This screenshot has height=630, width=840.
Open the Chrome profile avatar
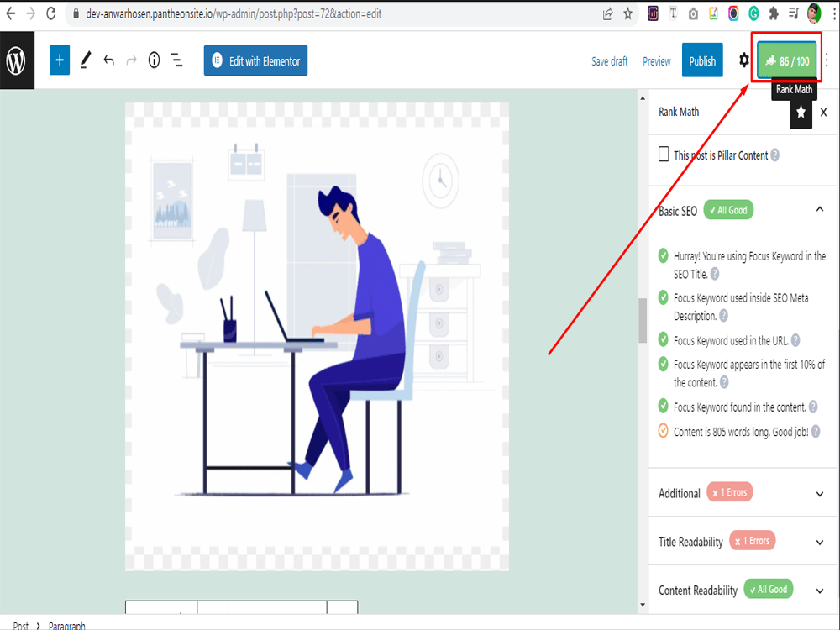[814, 13]
